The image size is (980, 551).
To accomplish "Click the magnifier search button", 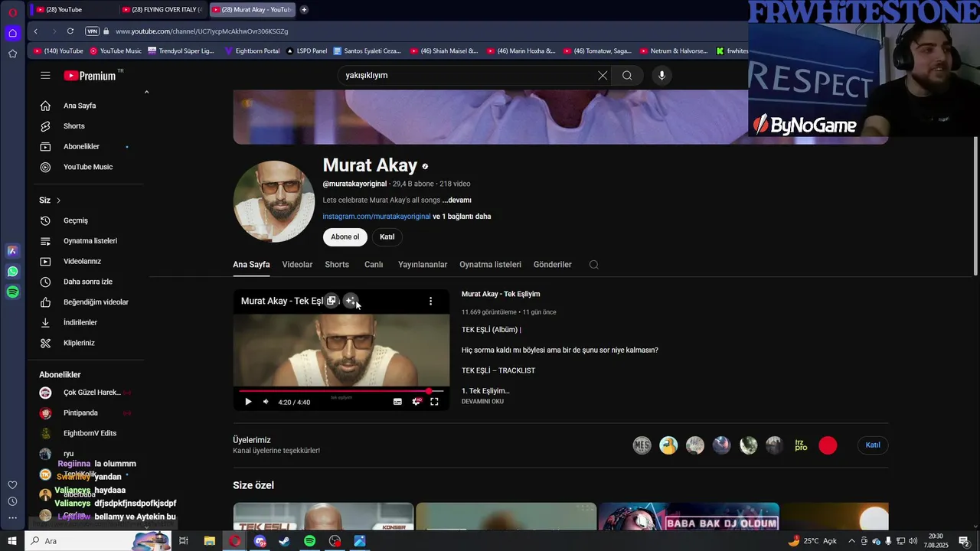I will tap(627, 75).
